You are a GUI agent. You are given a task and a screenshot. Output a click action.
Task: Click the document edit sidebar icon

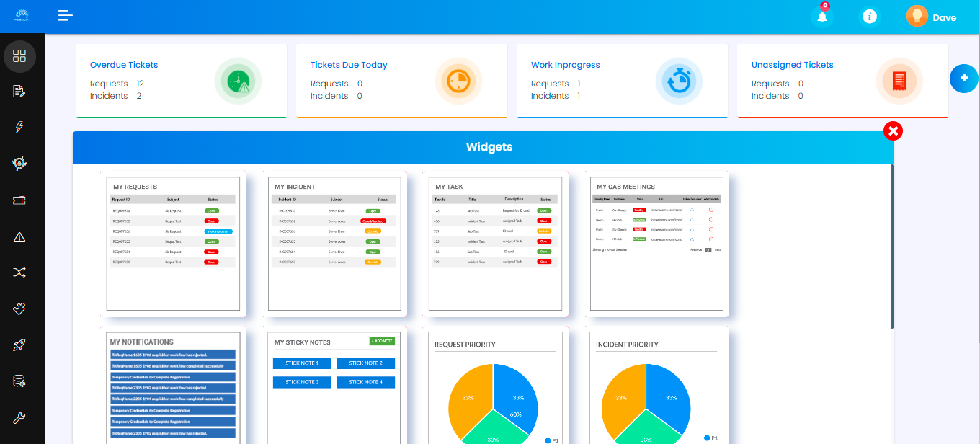(x=19, y=92)
